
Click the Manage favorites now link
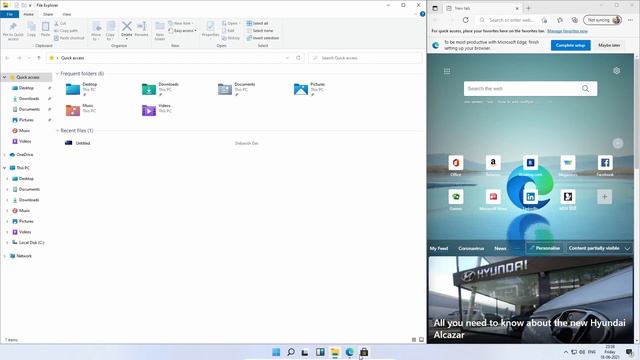click(x=567, y=31)
